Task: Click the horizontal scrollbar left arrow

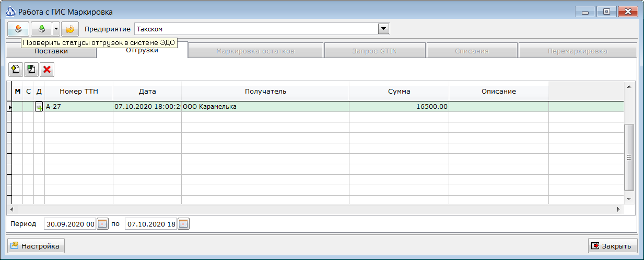Action: click(11, 209)
